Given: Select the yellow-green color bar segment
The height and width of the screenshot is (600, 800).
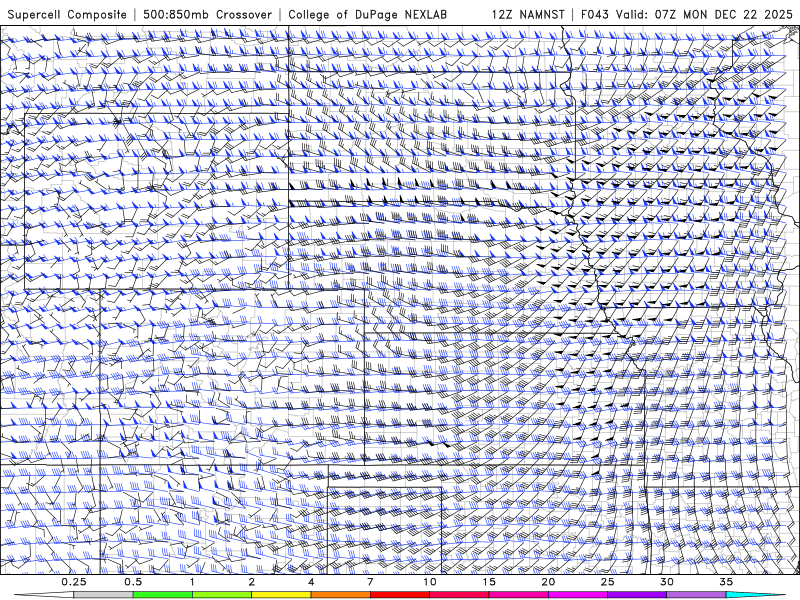Looking at the screenshot, I should [x=221, y=595].
